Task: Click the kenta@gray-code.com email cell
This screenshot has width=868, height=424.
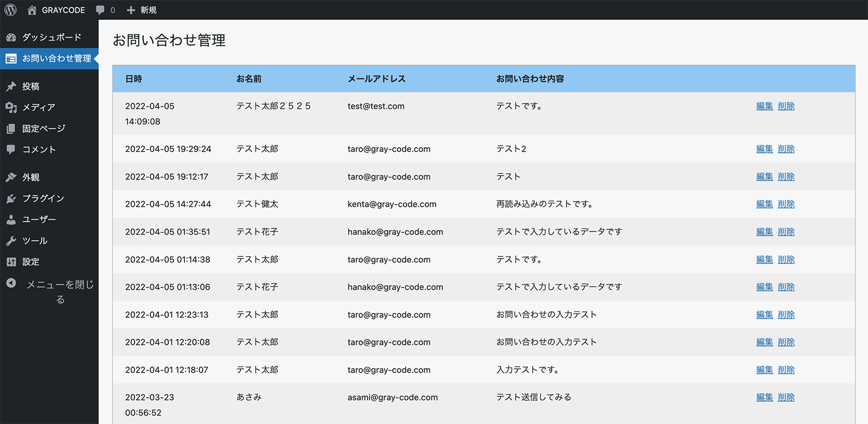Action: [392, 204]
